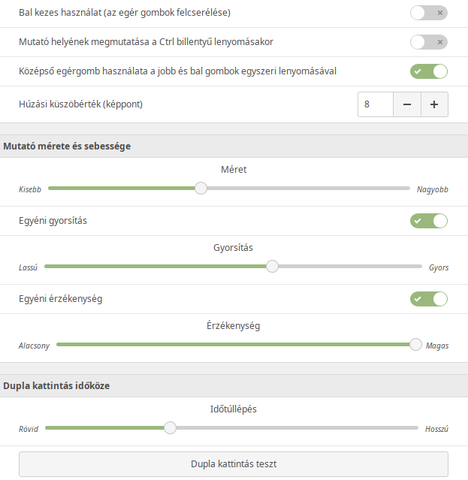Click the Érzékenység slider handle
Image resolution: width=468 pixels, height=480 pixels.
click(415, 344)
